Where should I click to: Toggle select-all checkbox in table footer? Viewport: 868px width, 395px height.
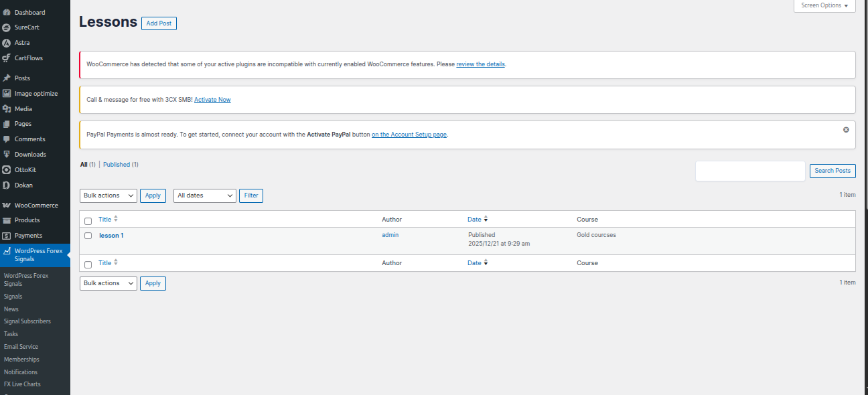[x=88, y=264]
